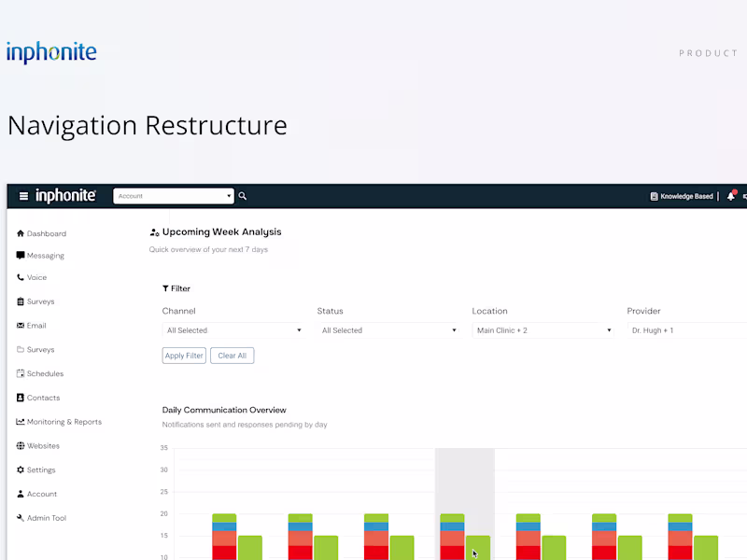Expand the Channel dropdown
Viewport: 747px width, 560px height.
233,330
